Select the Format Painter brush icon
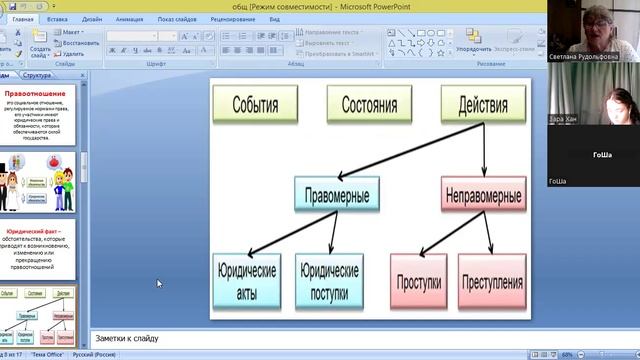The width and height of the screenshot is (640, 360). [18, 53]
